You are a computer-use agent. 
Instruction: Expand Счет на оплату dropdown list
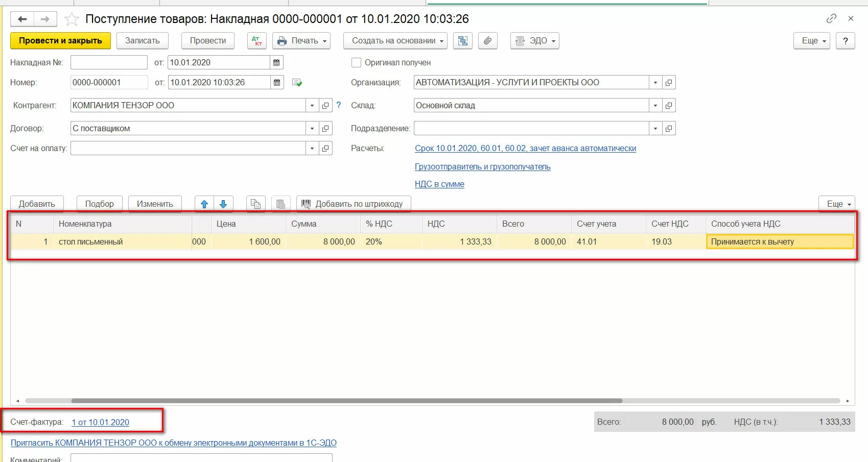(312, 148)
